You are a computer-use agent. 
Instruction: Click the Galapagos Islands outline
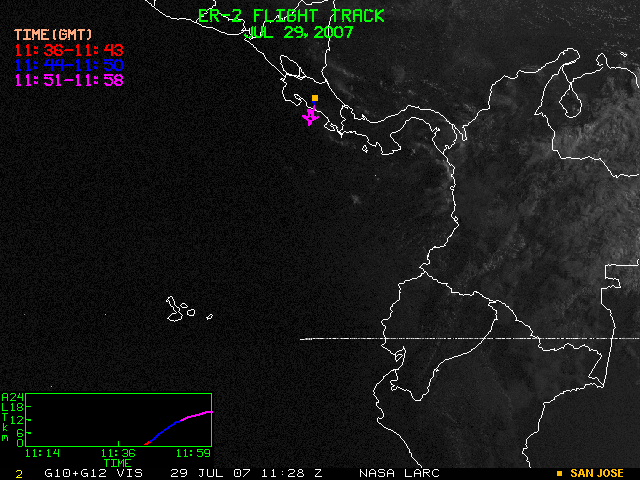(x=182, y=308)
